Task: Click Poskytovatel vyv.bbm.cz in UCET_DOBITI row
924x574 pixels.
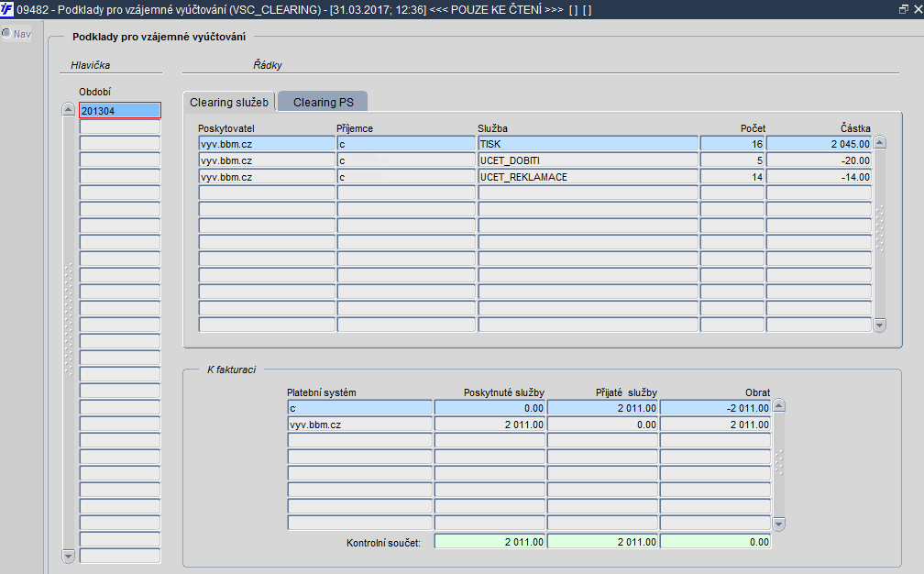Action: pos(267,160)
